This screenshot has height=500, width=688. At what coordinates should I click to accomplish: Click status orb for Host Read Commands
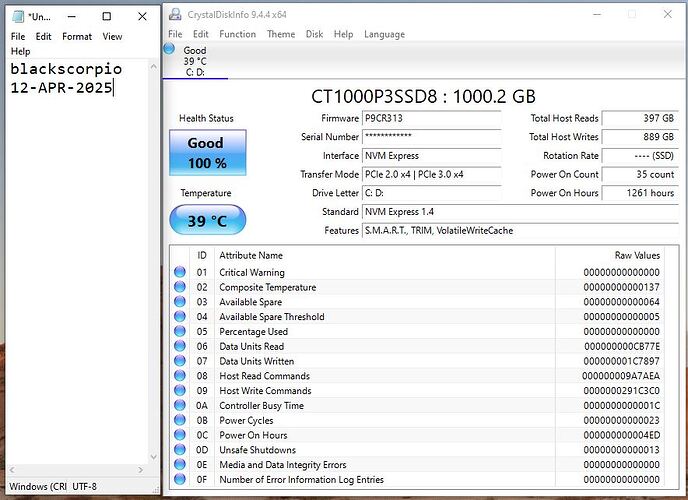click(180, 375)
